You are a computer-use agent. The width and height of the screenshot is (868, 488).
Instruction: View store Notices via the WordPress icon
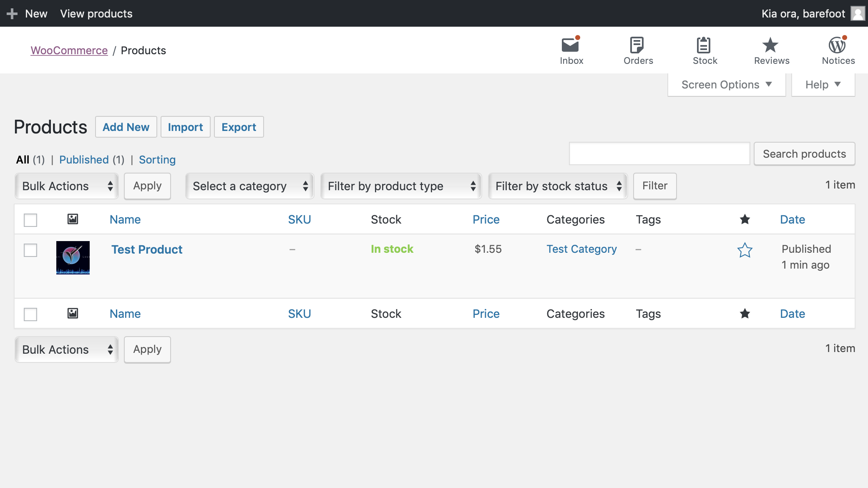(838, 44)
